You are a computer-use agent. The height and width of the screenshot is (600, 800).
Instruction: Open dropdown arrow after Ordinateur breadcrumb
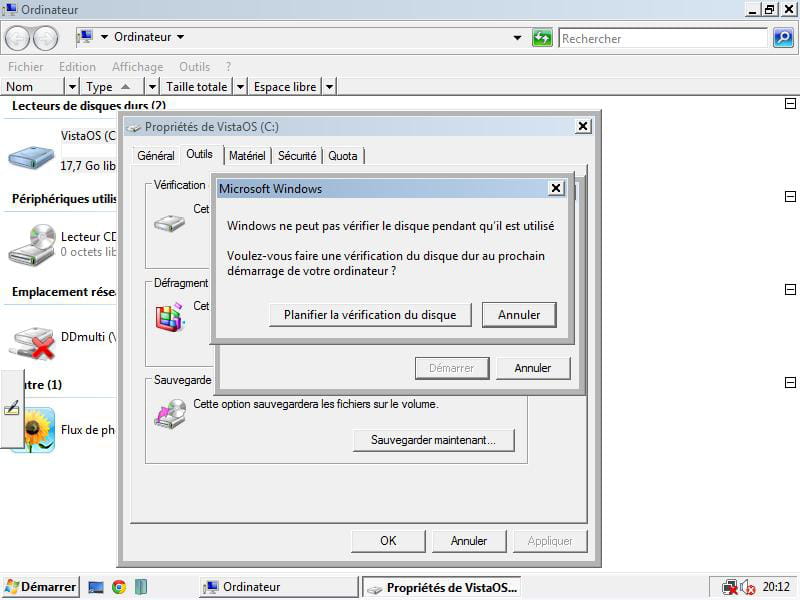181,37
